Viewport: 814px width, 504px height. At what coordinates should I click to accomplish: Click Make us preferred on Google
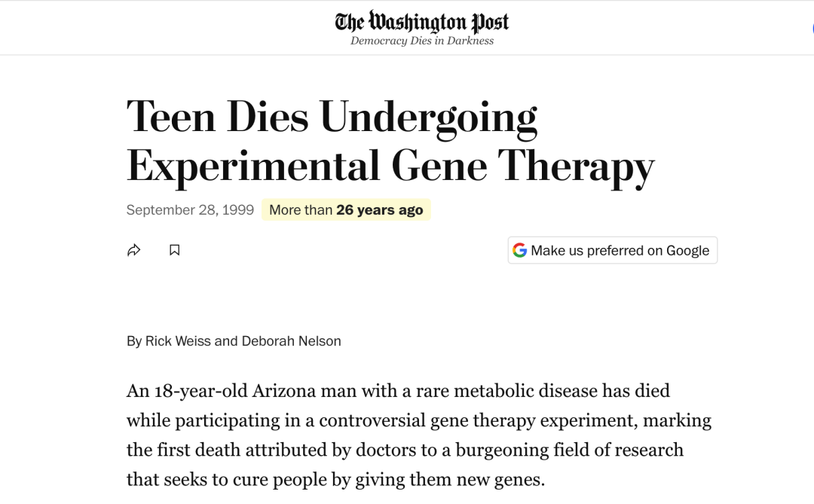tap(613, 250)
